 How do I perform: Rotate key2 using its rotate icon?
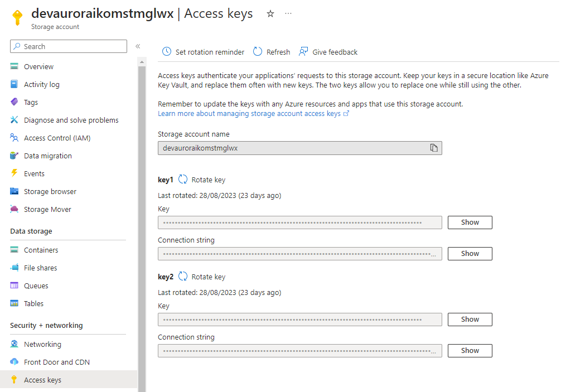tap(183, 277)
